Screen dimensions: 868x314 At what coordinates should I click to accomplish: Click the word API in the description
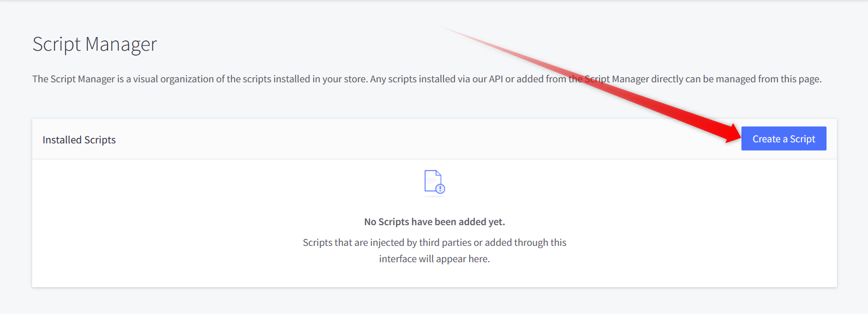(x=495, y=79)
